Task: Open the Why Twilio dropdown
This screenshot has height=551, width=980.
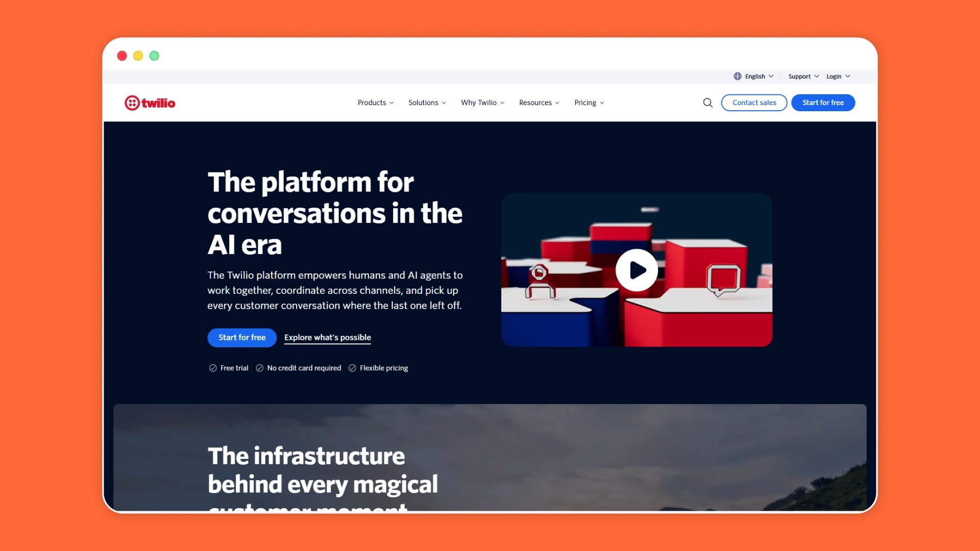Action: [483, 103]
